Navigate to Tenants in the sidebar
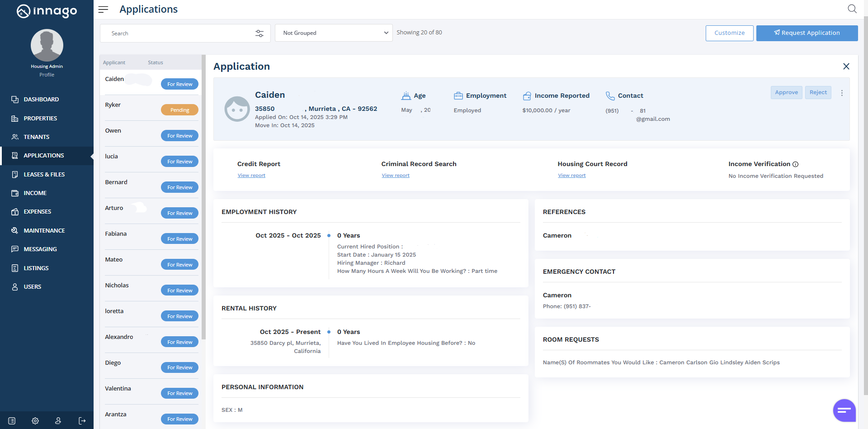 (x=36, y=137)
